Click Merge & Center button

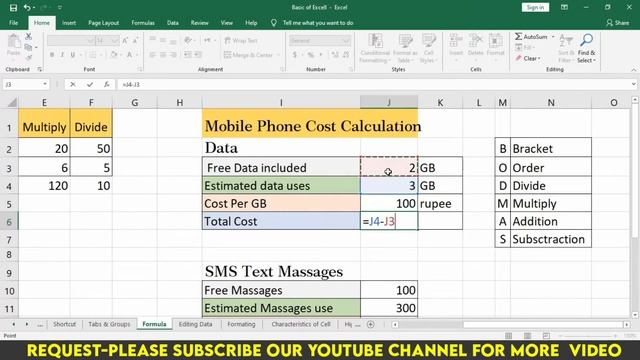[248, 55]
